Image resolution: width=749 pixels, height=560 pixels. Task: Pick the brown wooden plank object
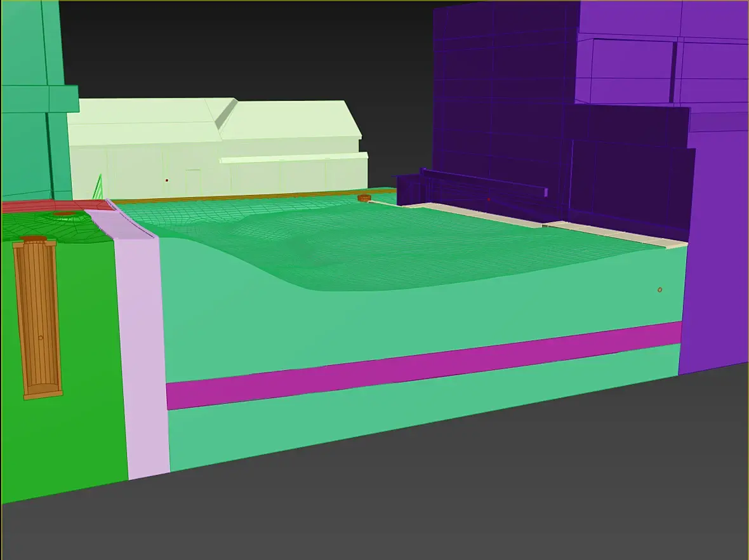tap(37, 319)
